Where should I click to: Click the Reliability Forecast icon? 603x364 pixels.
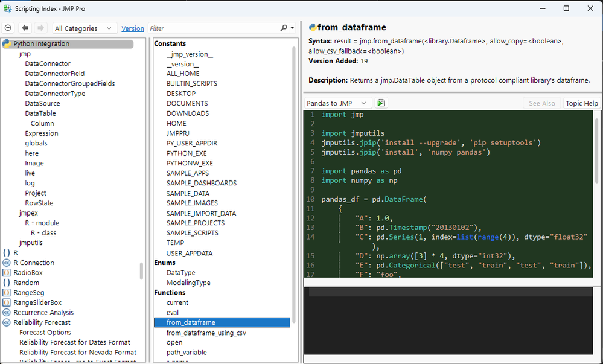point(7,322)
